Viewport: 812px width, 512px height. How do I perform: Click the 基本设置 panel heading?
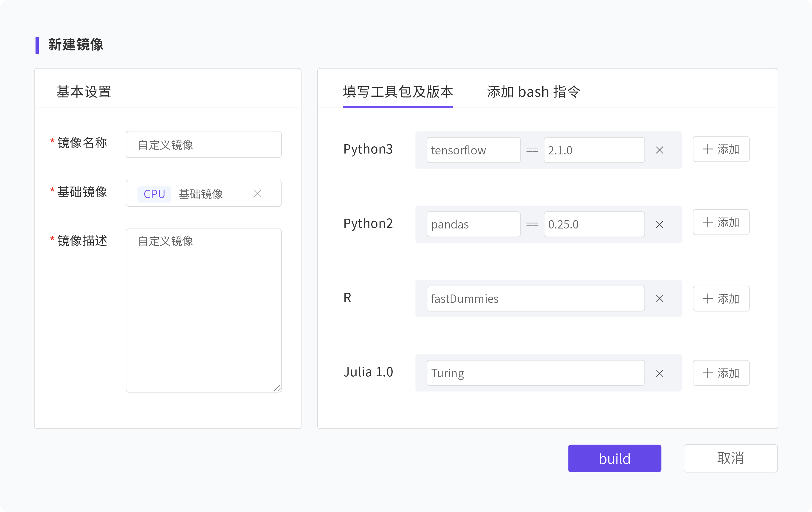coord(84,92)
